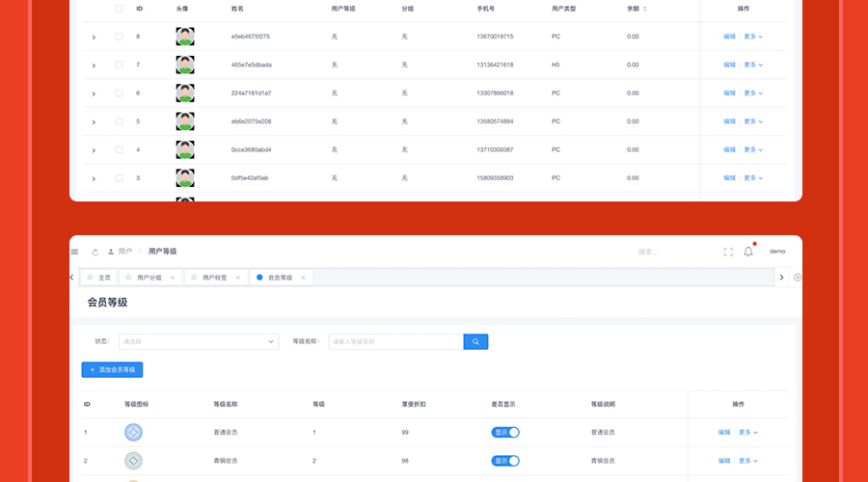The width and height of the screenshot is (868, 482).
Task: Expand row of user ID 8
Action: point(94,37)
